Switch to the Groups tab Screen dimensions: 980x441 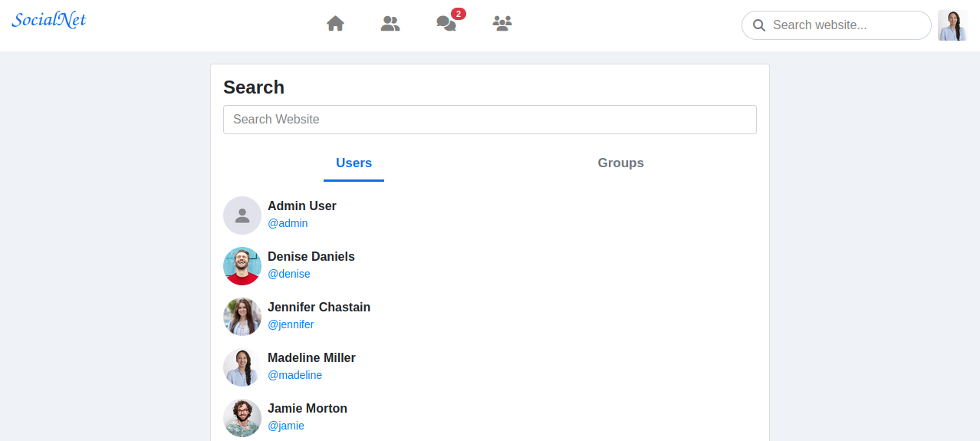620,163
